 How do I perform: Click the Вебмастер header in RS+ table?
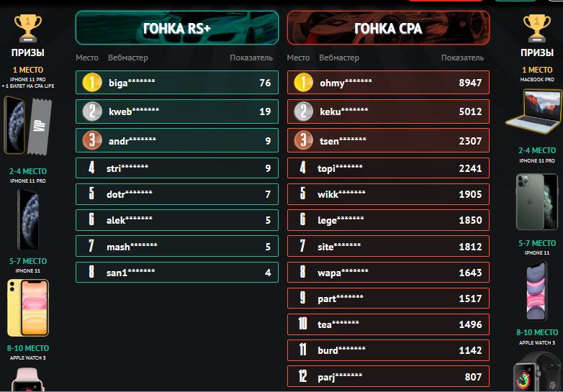click(x=128, y=58)
